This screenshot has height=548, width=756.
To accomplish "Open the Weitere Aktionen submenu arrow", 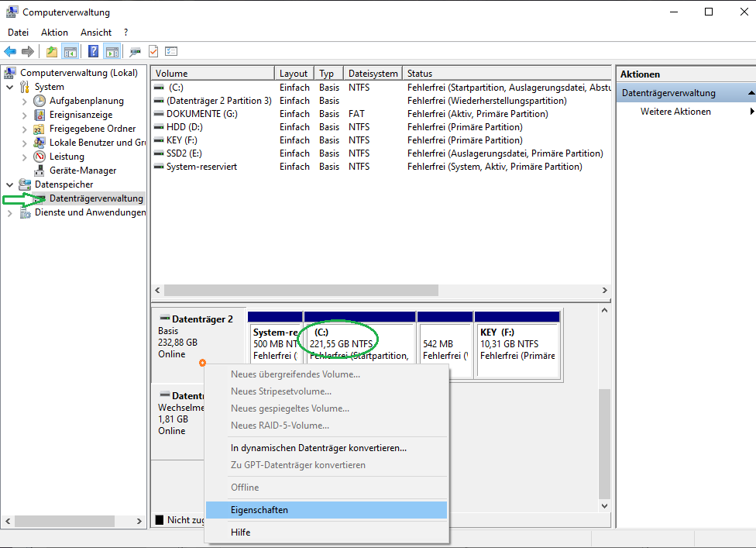I will click(x=751, y=112).
